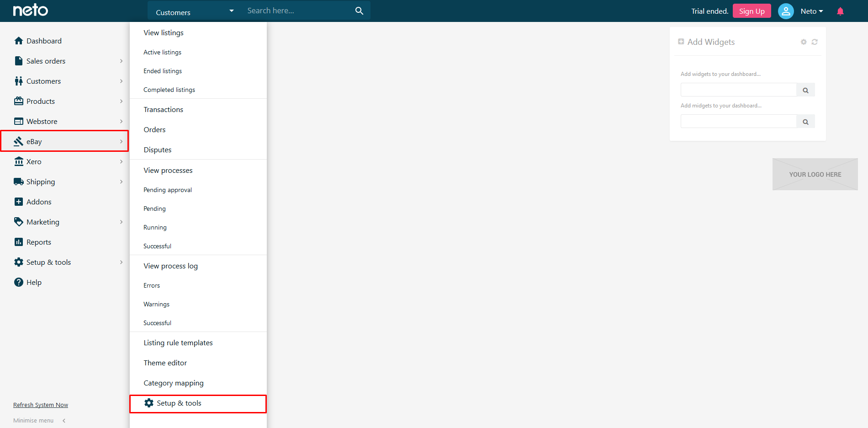Click the Webstore window icon
Viewport: 868px width, 428px height.
pos(19,121)
